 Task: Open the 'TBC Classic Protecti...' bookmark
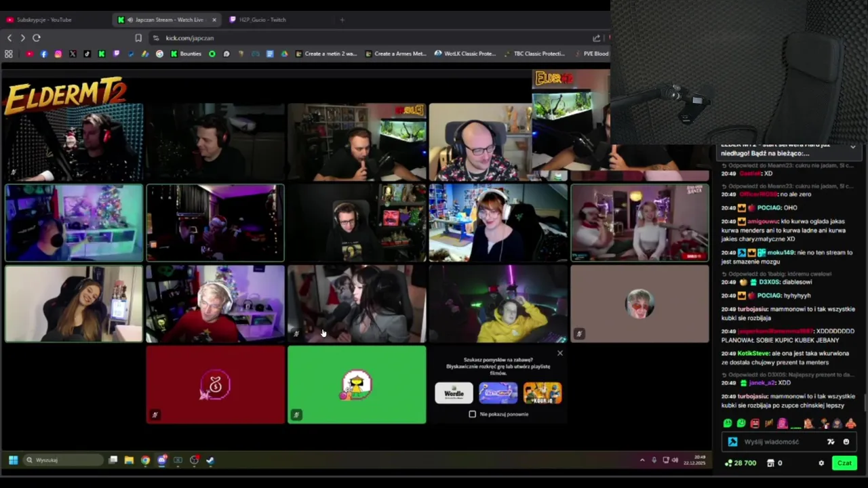point(534,54)
